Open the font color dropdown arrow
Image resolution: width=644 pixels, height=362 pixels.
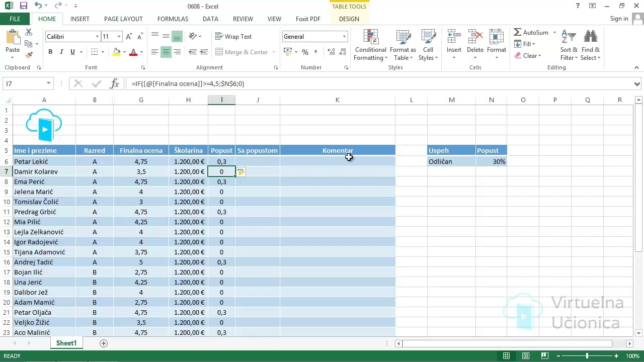click(141, 52)
